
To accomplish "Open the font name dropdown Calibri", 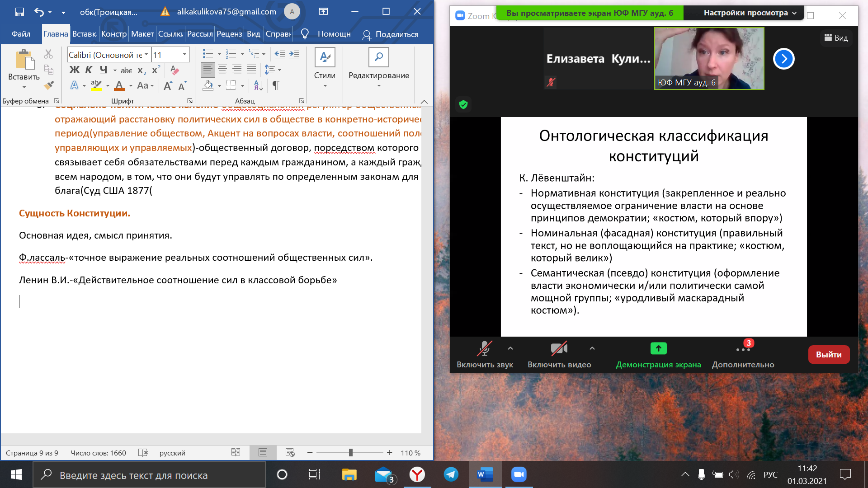I will coord(146,55).
